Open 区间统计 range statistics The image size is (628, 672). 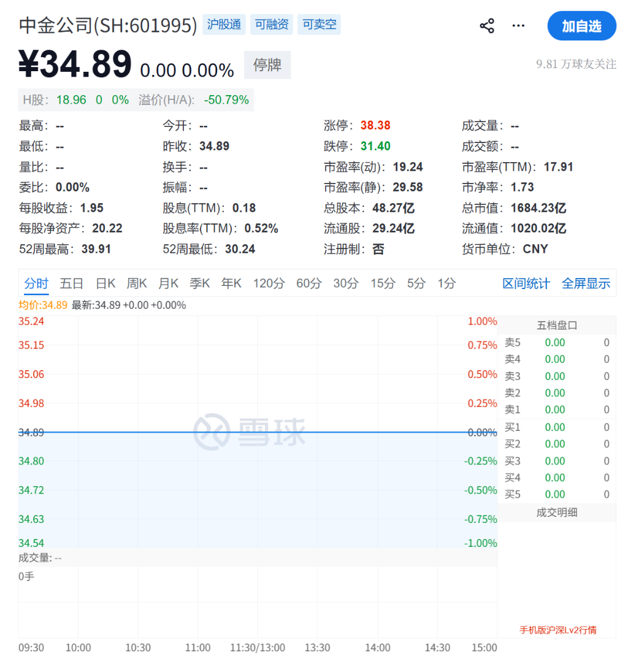click(x=526, y=284)
